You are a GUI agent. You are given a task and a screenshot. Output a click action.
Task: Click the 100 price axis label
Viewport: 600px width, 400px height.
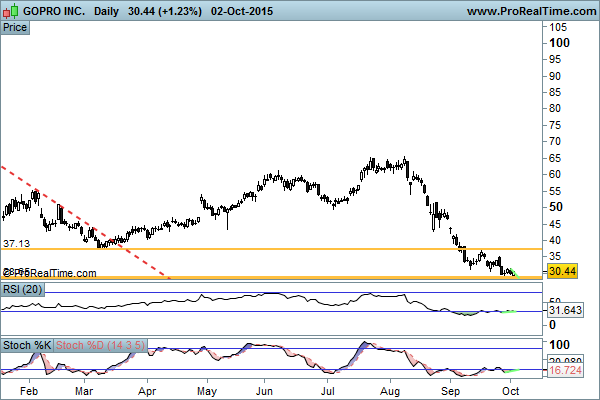click(x=559, y=43)
